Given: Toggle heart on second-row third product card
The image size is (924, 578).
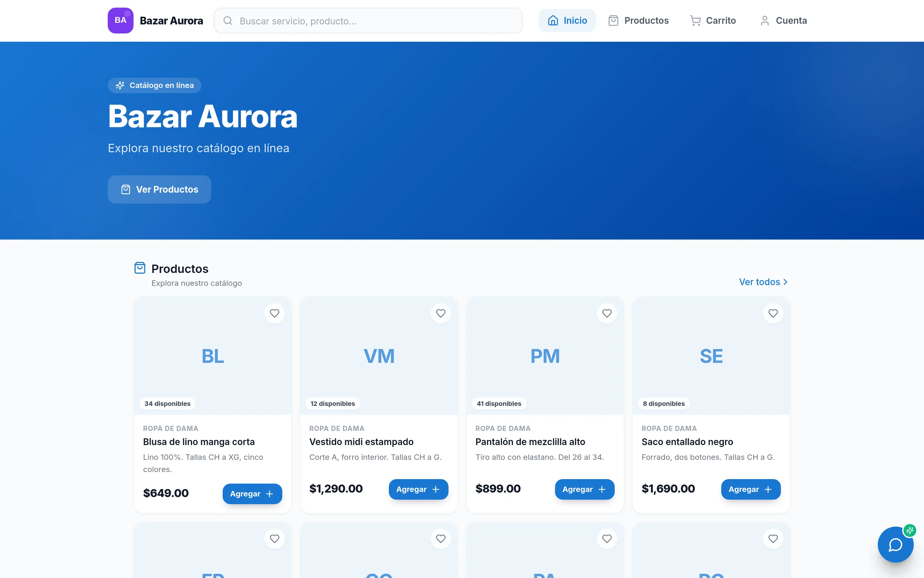Looking at the screenshot, I should pos(607,539).
